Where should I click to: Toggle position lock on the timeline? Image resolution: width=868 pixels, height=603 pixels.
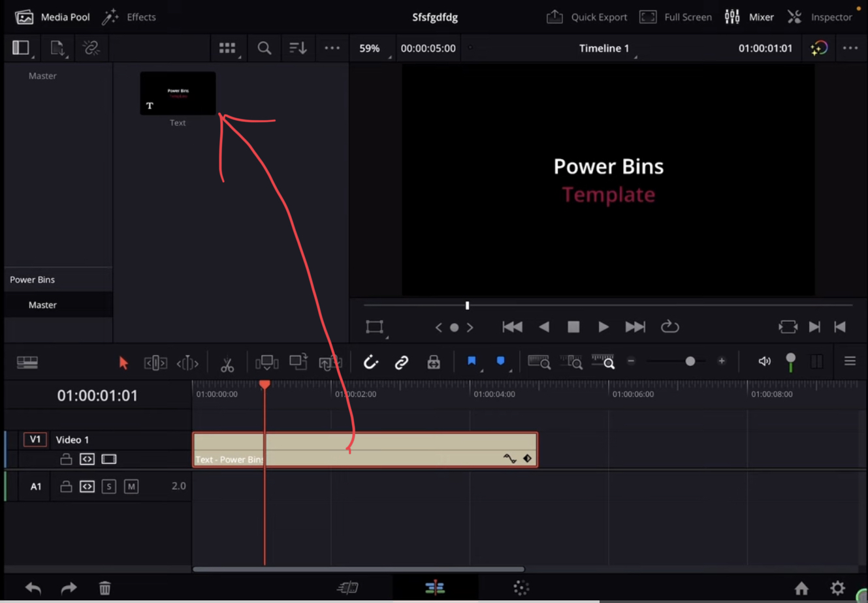(x=433, y=362)
